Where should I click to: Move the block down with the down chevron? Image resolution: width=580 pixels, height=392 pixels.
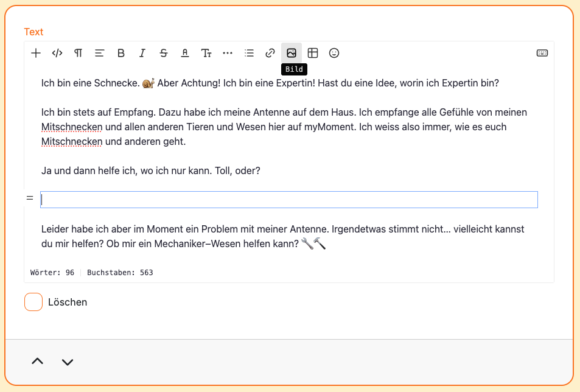coord(68,362)
